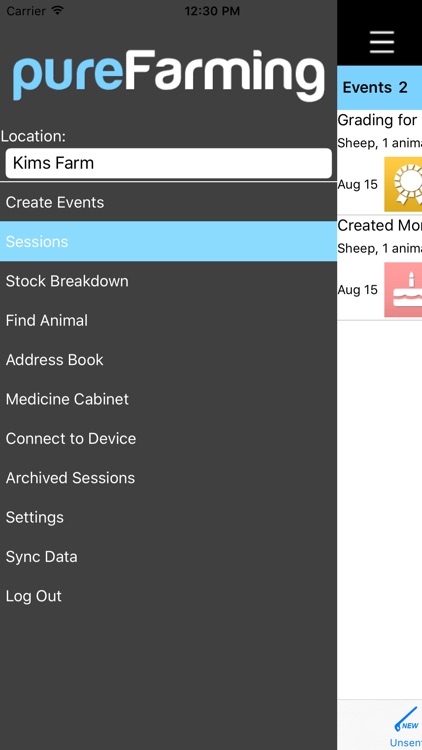Go to Find Animal

point(168,320)
